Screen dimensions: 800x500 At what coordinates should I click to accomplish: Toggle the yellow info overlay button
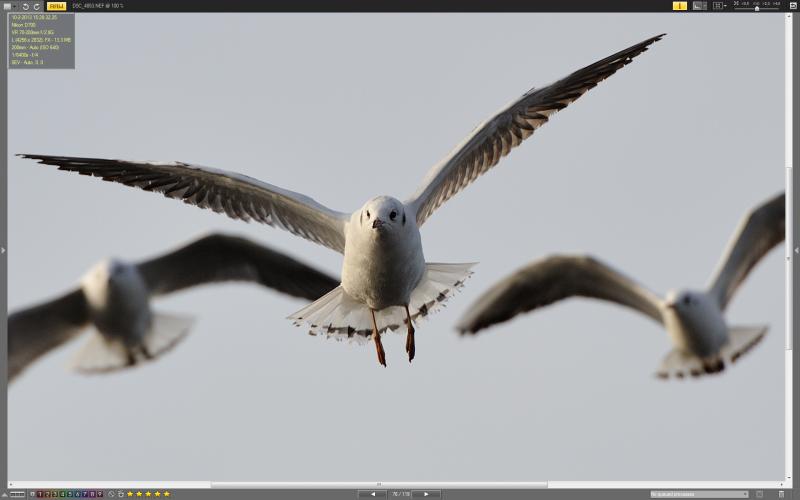pyautogui.click(x=680, y=6)
